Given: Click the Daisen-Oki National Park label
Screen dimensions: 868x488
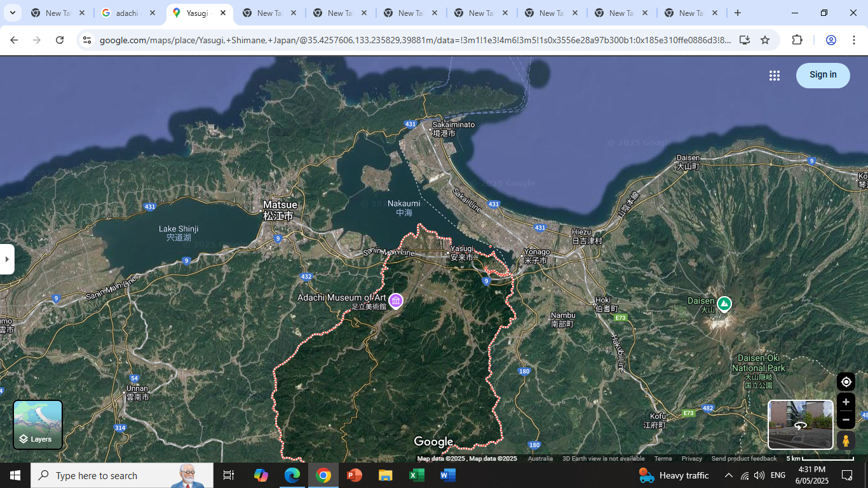Looking at the screenshot, I should pos(758,372).
